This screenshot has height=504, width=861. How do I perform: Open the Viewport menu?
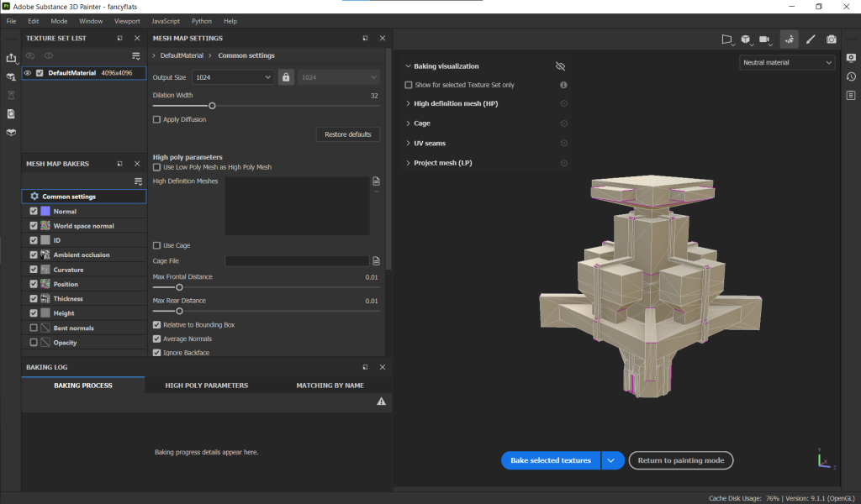127,21
